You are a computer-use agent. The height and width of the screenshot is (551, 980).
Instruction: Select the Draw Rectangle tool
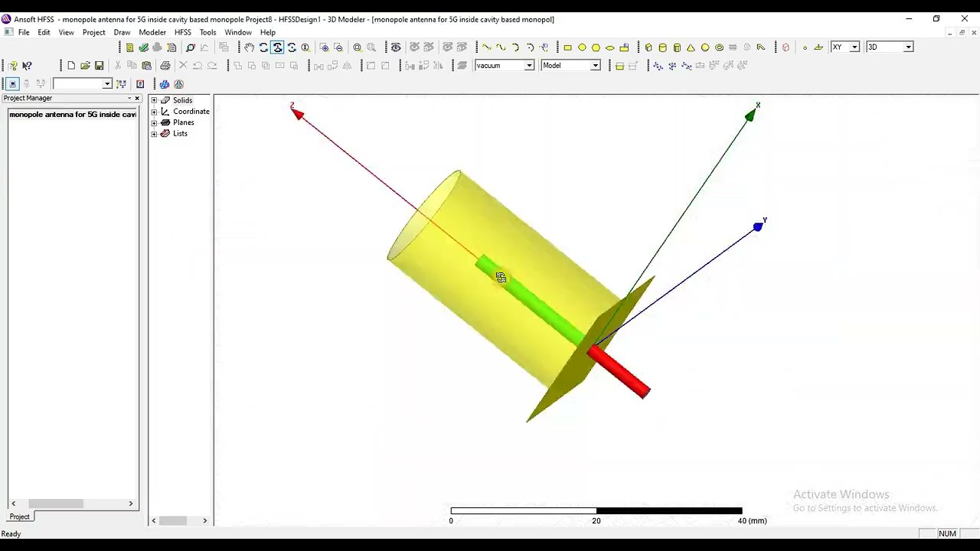(567, 47)
